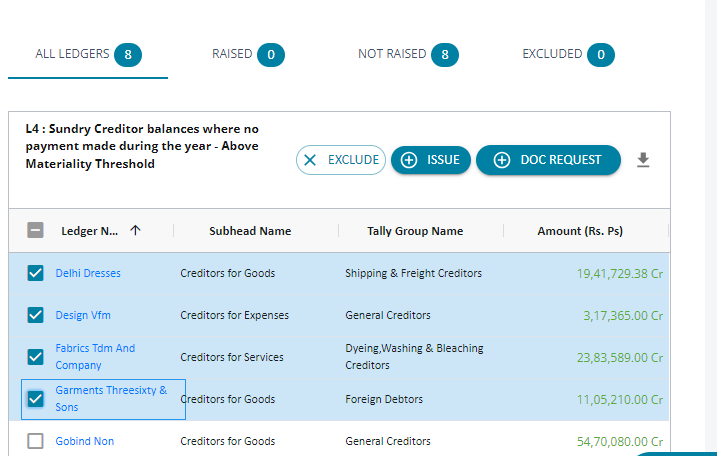Open the Design Vfm ledger link
Screen dimensions: 717x456
click(x=83, y=315)
